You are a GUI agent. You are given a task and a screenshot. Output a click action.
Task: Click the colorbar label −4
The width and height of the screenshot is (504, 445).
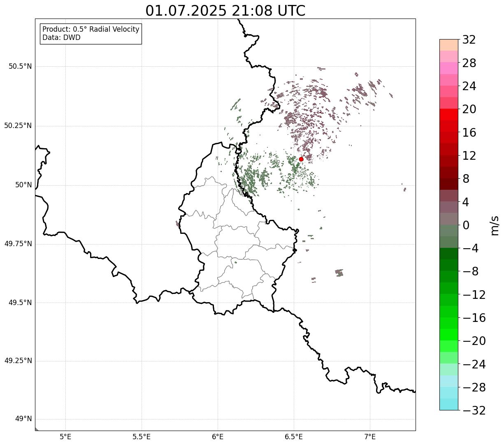(x=470, y=249)
